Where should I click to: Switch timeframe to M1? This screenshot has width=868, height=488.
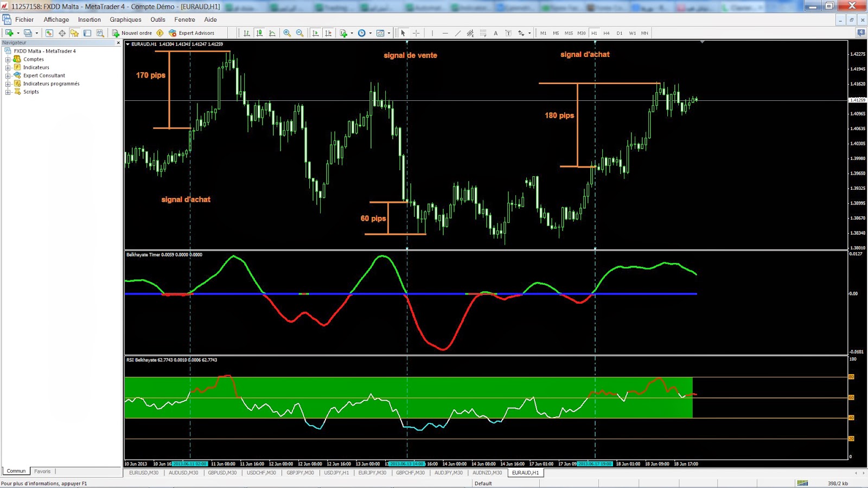point(543,33)
